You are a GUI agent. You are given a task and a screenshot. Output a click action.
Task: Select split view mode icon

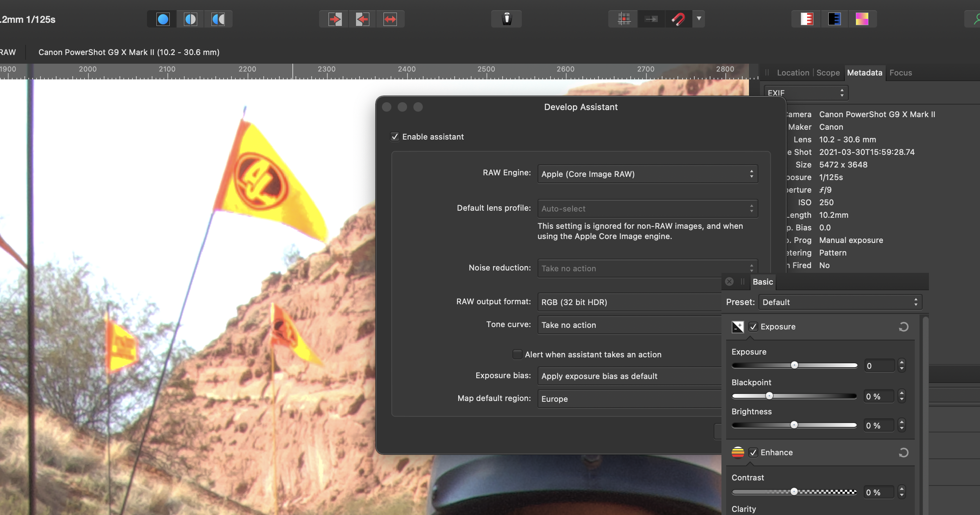coord(191,19)
